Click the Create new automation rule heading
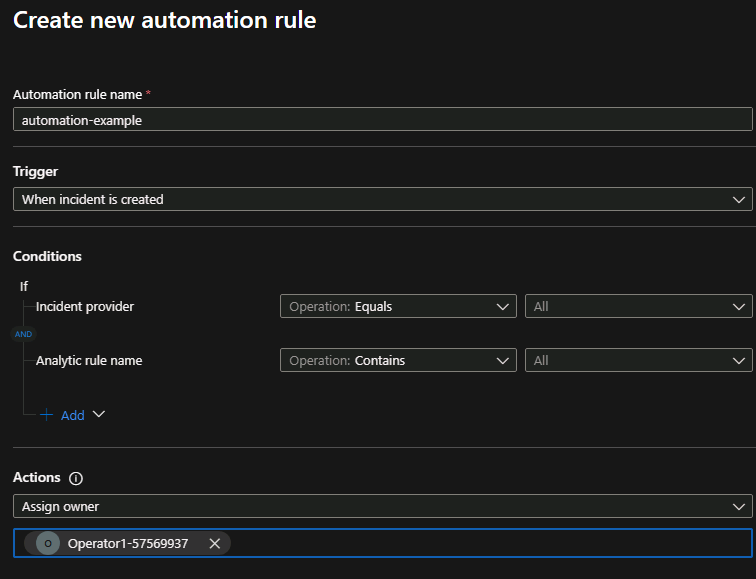The width and height of the screenshot is (756, 579). pyautogui.click(x=164, y=20)
